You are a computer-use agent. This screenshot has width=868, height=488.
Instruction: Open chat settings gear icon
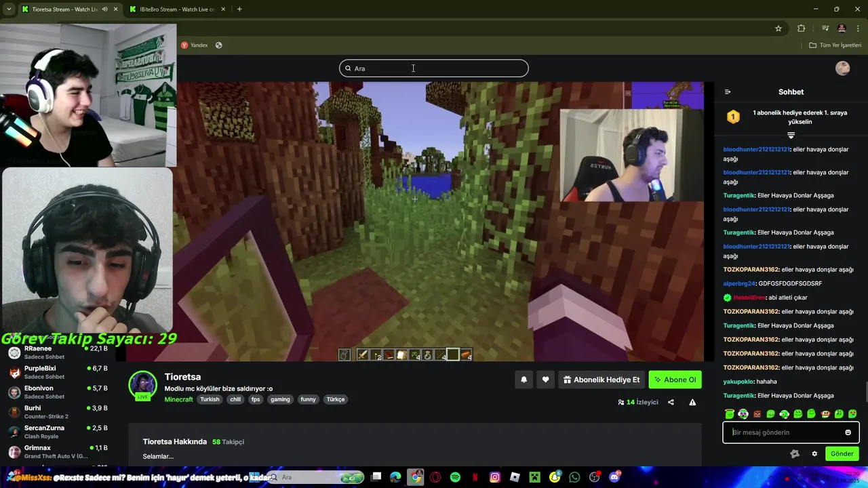pos(814,453)
